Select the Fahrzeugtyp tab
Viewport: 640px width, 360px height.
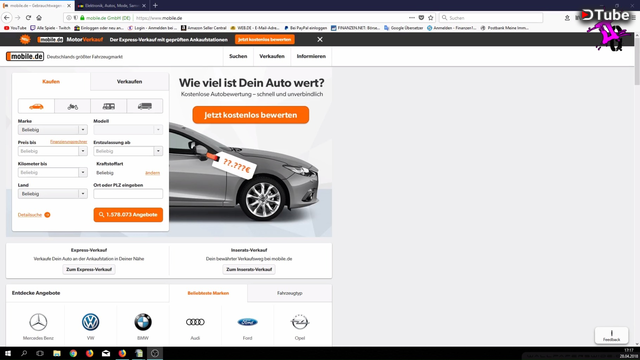click(289, 293)
